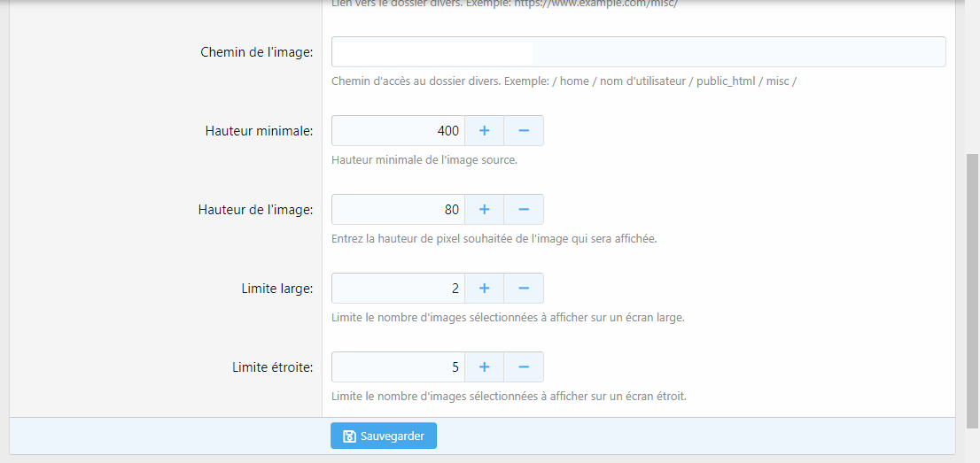Focus the Limite étroite field showing 5

(x=398, y=367)
